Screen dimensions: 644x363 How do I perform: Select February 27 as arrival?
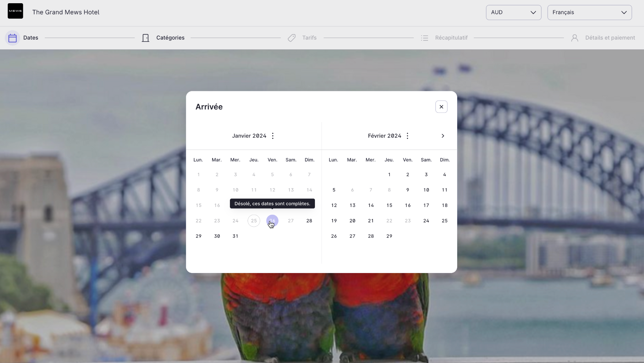pos(353,236)
